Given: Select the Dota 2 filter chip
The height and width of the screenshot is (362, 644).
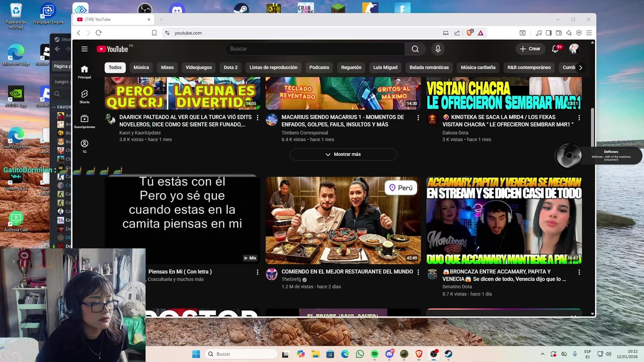Looking at the screenshot, I should [230, 67].
